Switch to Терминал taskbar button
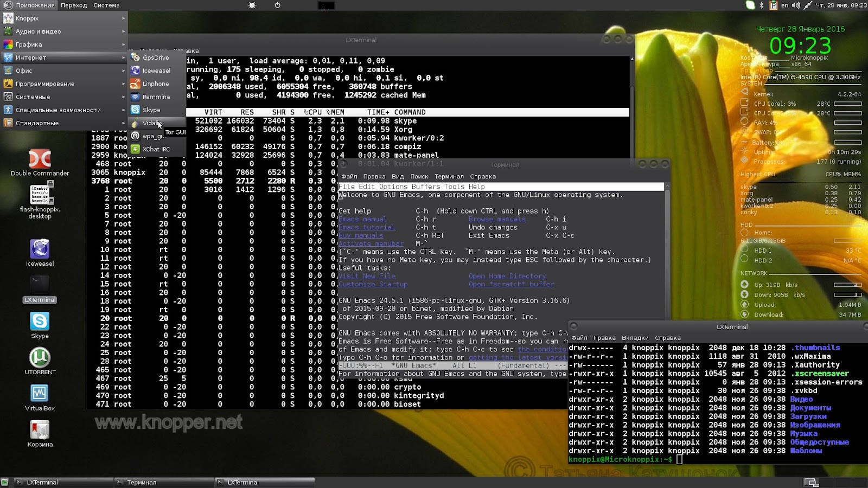The height and width of the screenshot is (488, 868). (x=164, y=482)
